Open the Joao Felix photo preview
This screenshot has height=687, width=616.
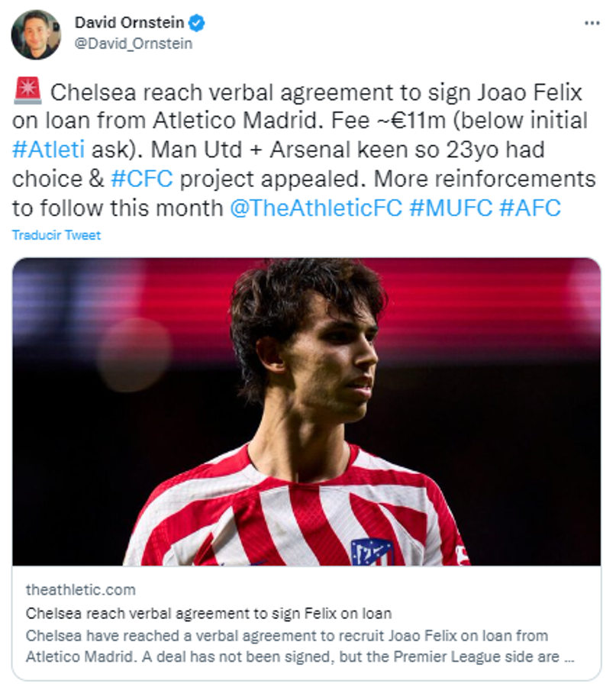click(306, 412)
